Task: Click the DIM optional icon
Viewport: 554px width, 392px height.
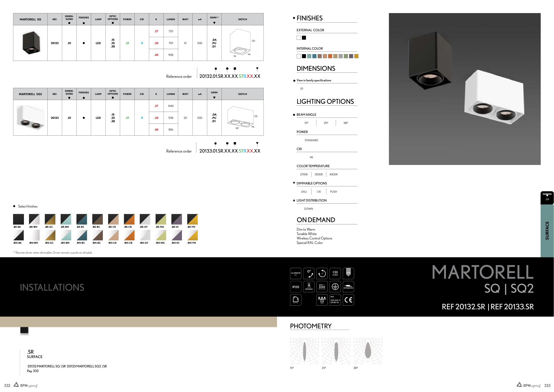Action: click(x=322, y=287)
